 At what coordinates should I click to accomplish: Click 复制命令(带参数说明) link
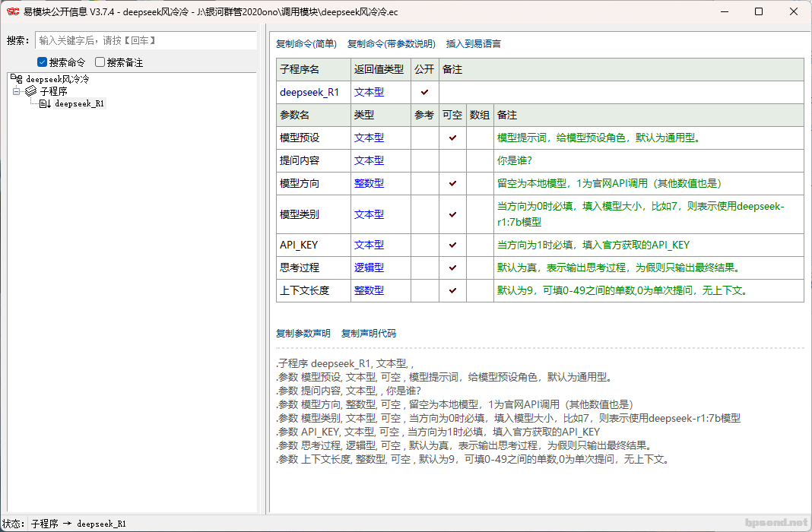pos(391,44)
